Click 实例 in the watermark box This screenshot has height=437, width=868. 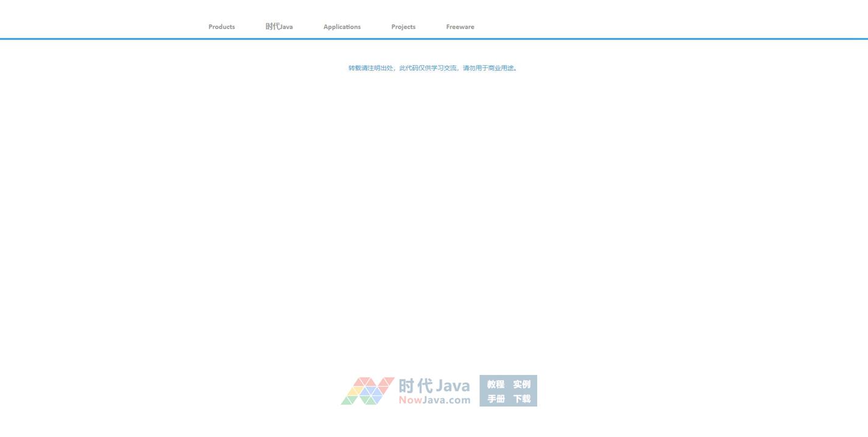[521, 384]
